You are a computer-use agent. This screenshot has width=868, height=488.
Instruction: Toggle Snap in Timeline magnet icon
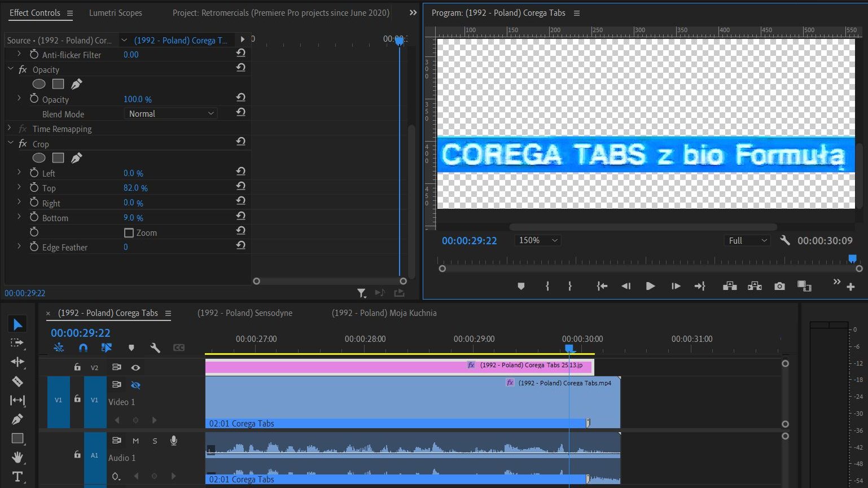(83, 348)
